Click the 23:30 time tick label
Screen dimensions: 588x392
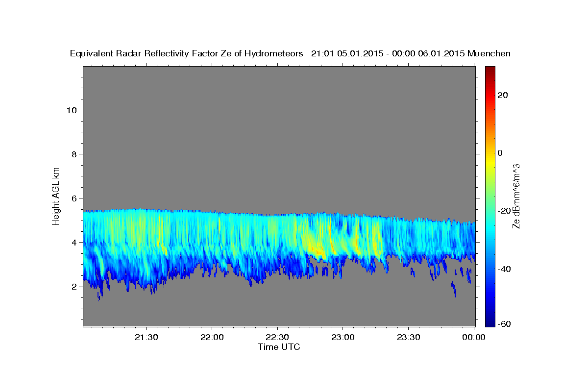click(408, 338)
